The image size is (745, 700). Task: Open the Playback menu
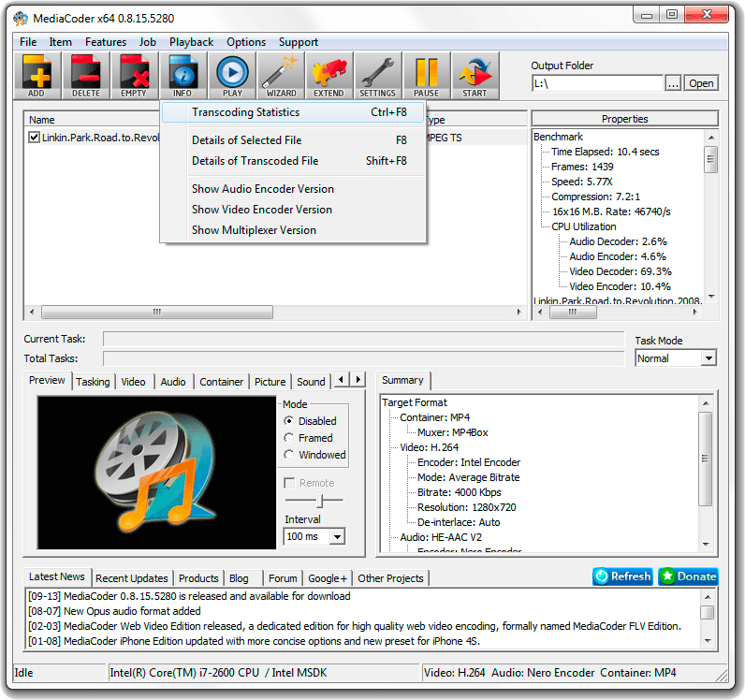[192, 42]
